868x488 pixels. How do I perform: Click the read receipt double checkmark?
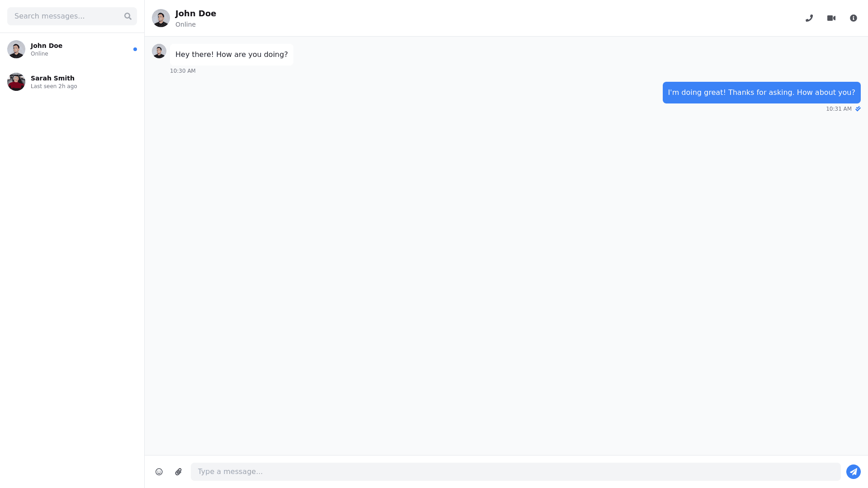(858, 109)
